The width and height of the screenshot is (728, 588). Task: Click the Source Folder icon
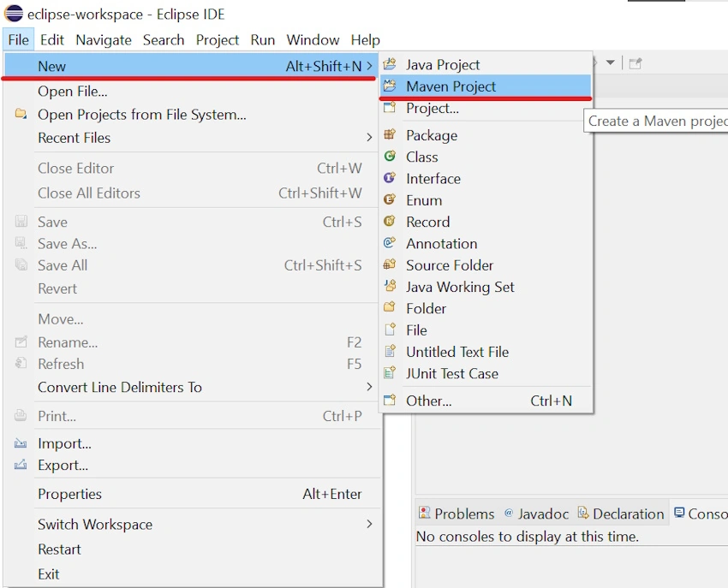[x=390, y=264]
